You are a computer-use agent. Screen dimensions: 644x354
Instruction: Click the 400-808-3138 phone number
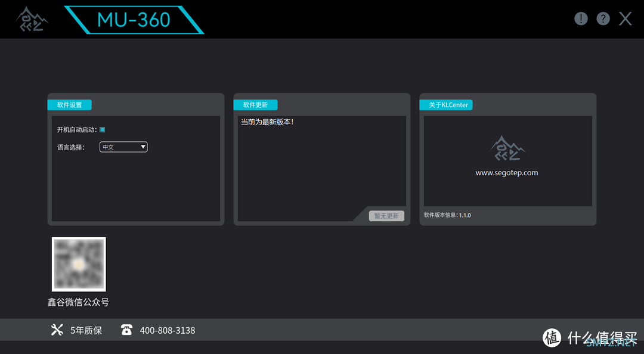168,330
